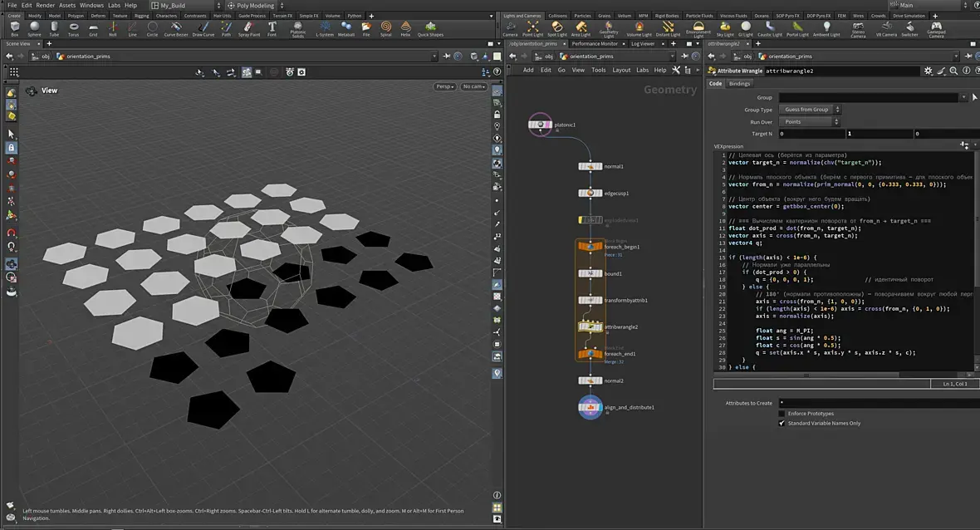Expand the Persp viewport menu
The width and height of the screenshot is (980, 530).
point(445,86)
